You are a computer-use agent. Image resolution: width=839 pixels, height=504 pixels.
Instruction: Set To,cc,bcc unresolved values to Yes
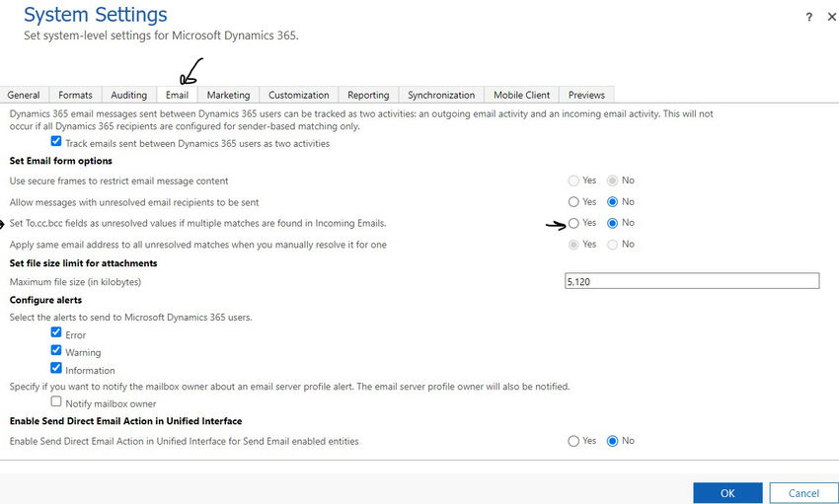573,223
